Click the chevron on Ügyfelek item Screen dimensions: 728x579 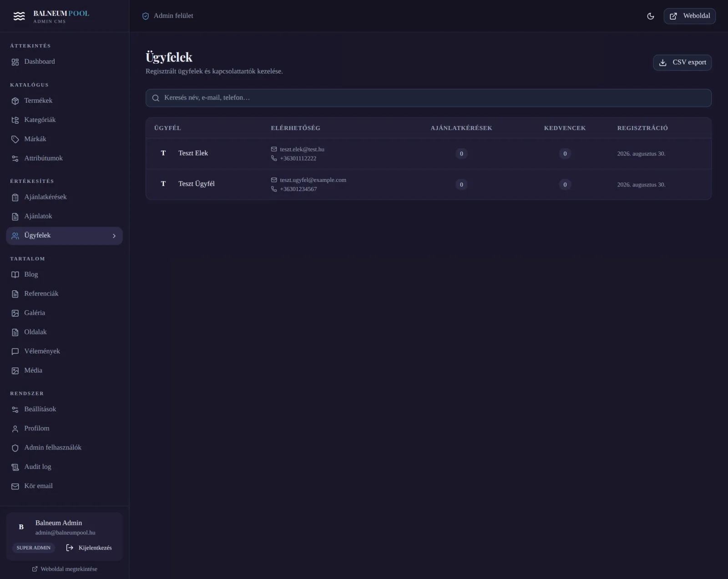[114, 236]
